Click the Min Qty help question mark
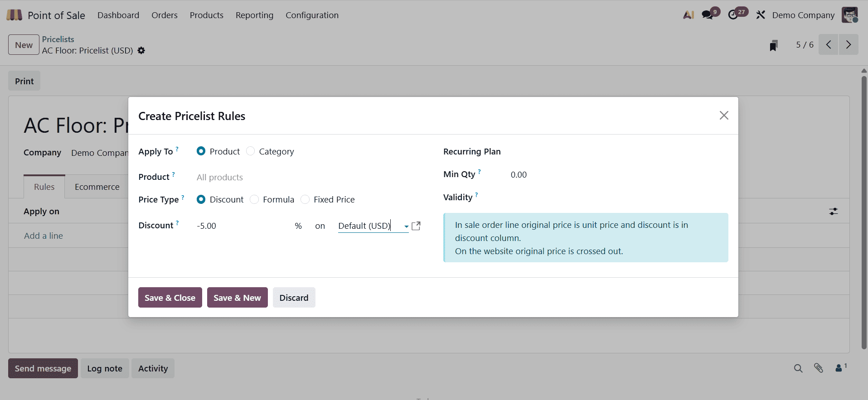Image resolution: width=868 pixels, height=400 pixels. [480, 171]
